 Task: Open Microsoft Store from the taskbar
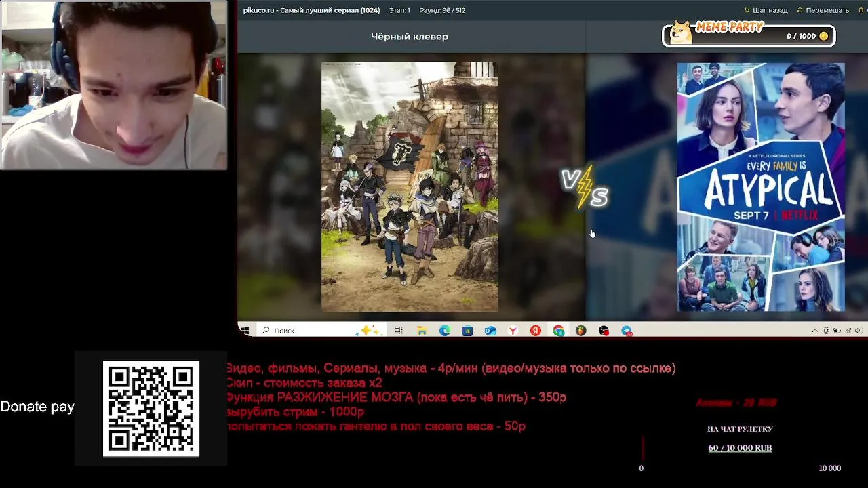pos(467,331)
